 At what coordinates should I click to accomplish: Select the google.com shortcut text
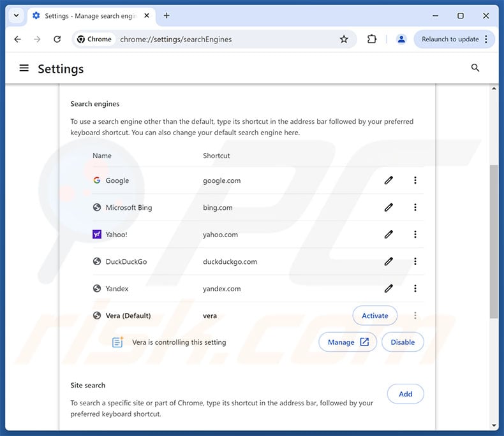(222, 180)
